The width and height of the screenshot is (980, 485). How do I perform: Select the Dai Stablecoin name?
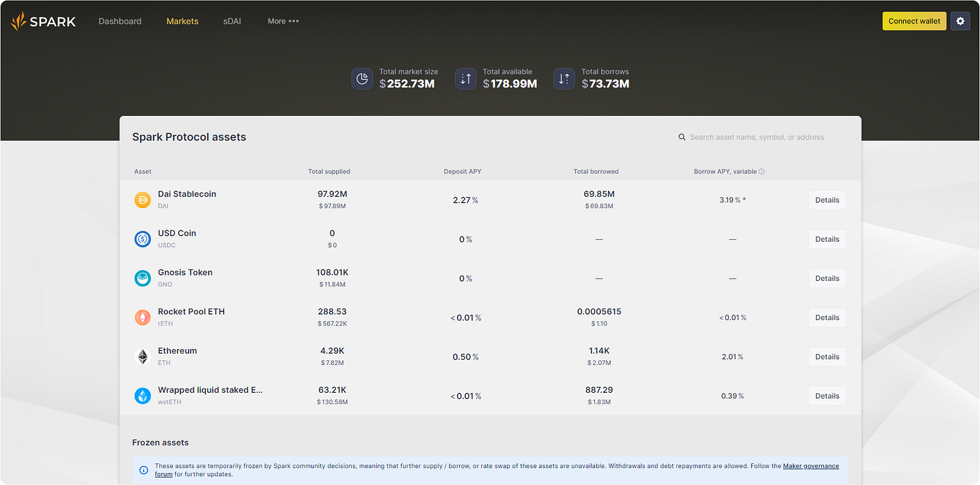coord(187,194)
